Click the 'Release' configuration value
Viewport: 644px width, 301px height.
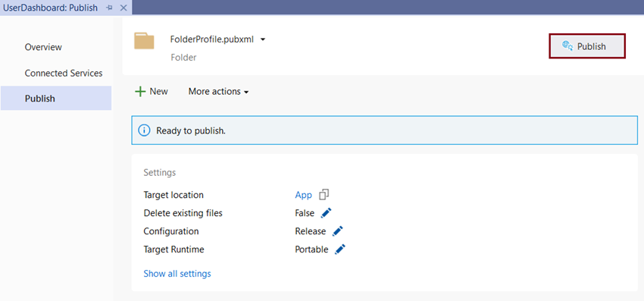click(310, 231)
